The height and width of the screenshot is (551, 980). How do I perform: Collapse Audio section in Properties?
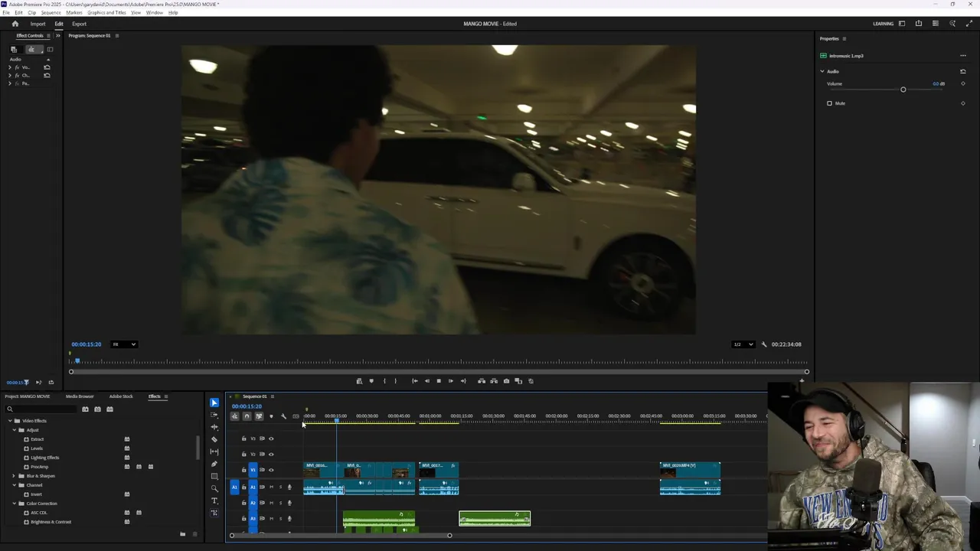point(822,71)
